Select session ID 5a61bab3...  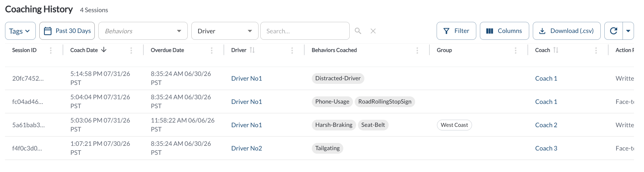(28, 125)
